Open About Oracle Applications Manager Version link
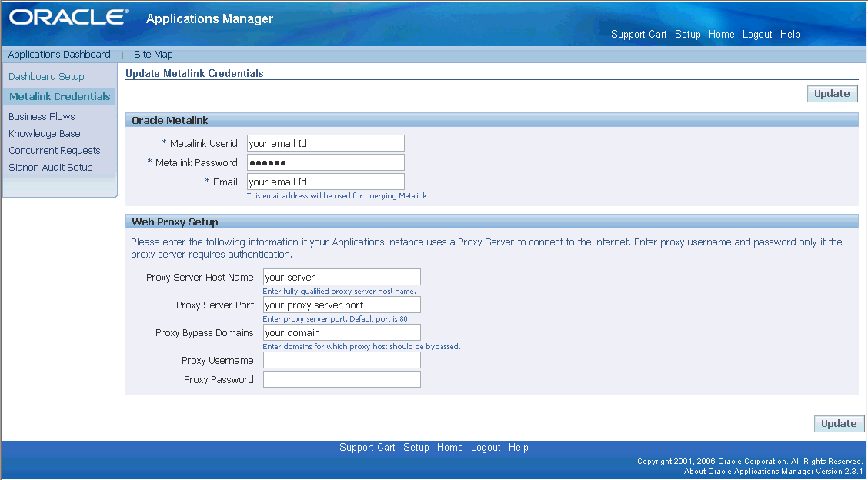 point(773,472)
